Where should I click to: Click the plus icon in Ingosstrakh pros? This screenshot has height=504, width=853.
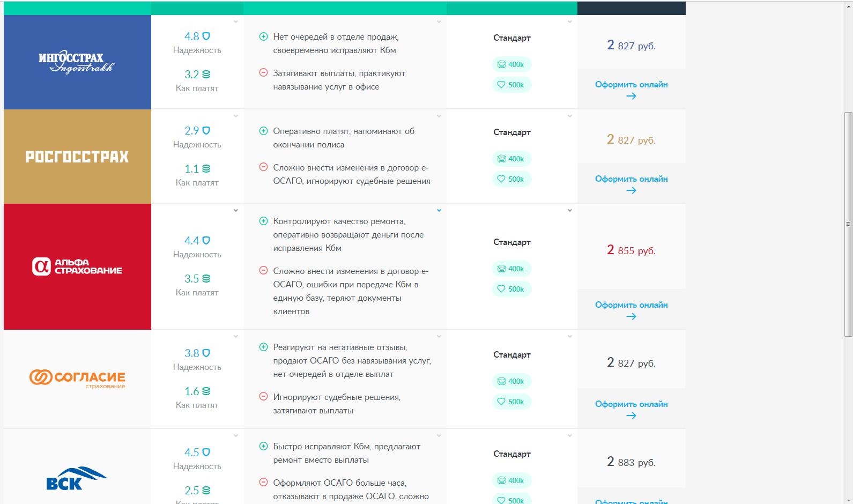click(x=263, y=36)
